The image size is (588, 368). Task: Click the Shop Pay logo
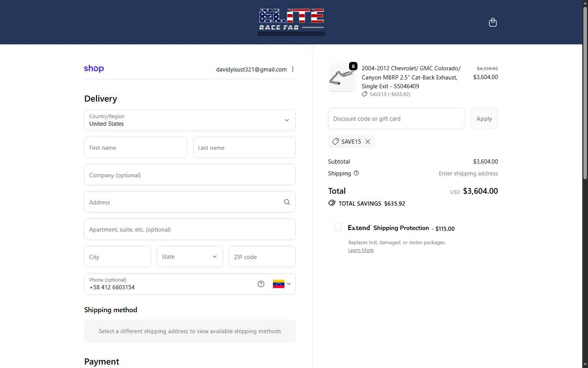coord(94,69)
